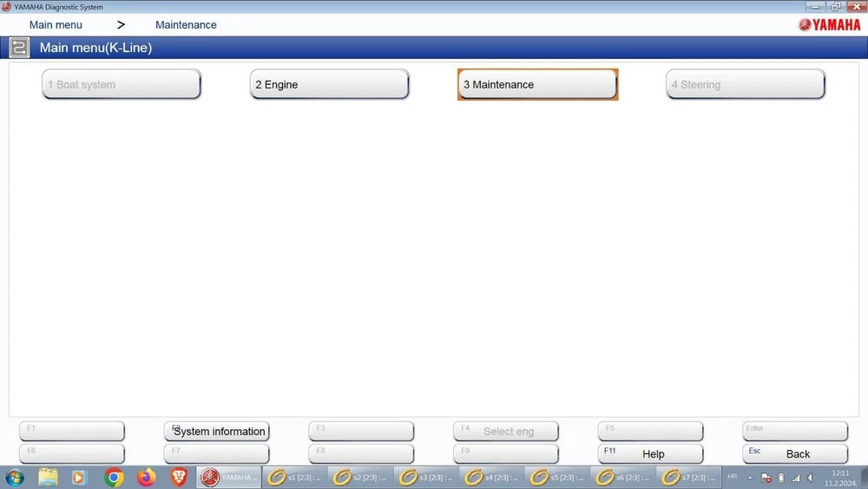The width and height of the screenshot is (868, 489).
Task: Open the Windows Start menu
Action: pos(15,478)
